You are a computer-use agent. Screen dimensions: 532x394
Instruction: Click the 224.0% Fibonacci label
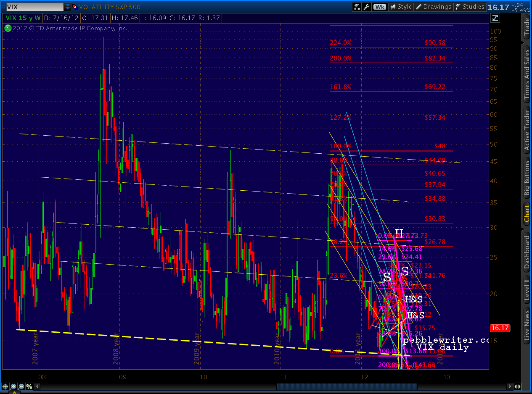tap(341, 43)
